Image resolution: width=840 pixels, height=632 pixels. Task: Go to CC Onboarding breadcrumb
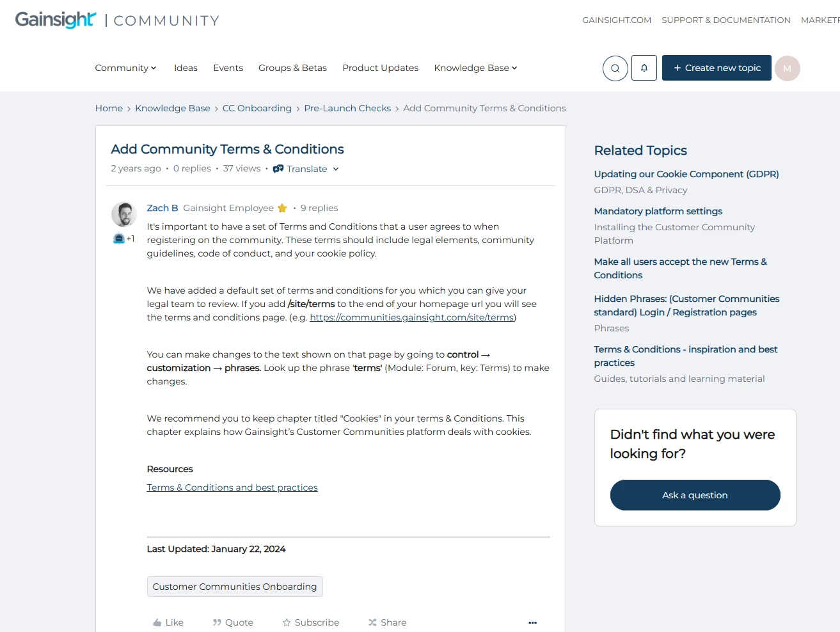coord(257,108)
